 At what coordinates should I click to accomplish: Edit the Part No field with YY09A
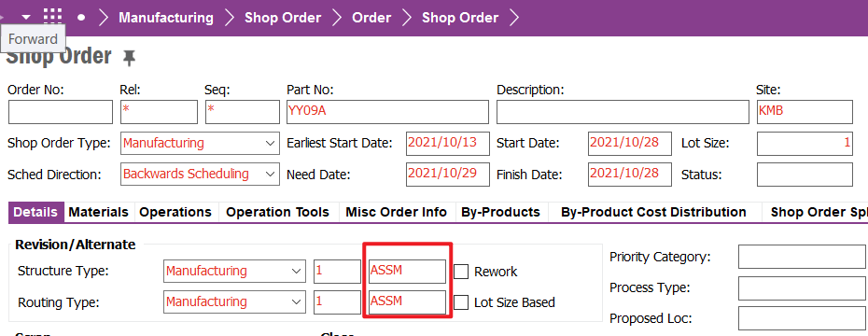coord(387,112)
